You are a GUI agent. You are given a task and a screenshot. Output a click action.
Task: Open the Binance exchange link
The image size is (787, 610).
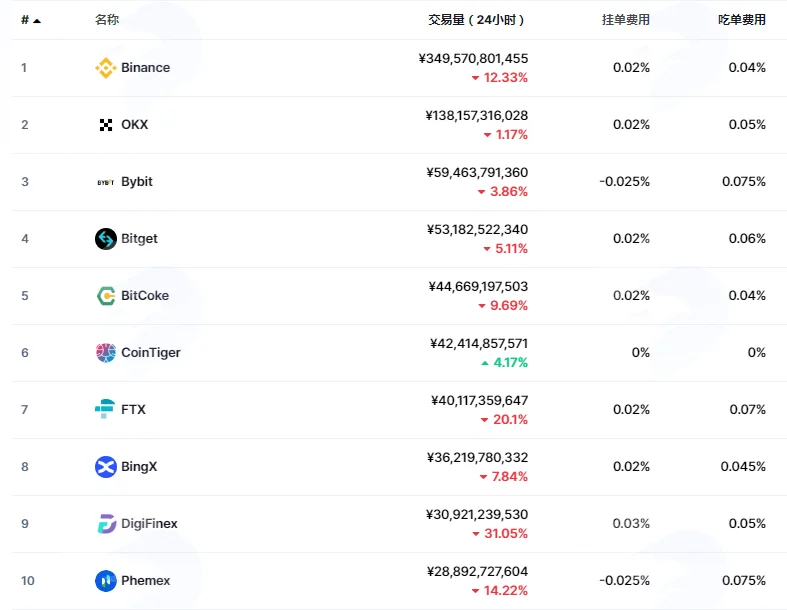coord(146,68)
